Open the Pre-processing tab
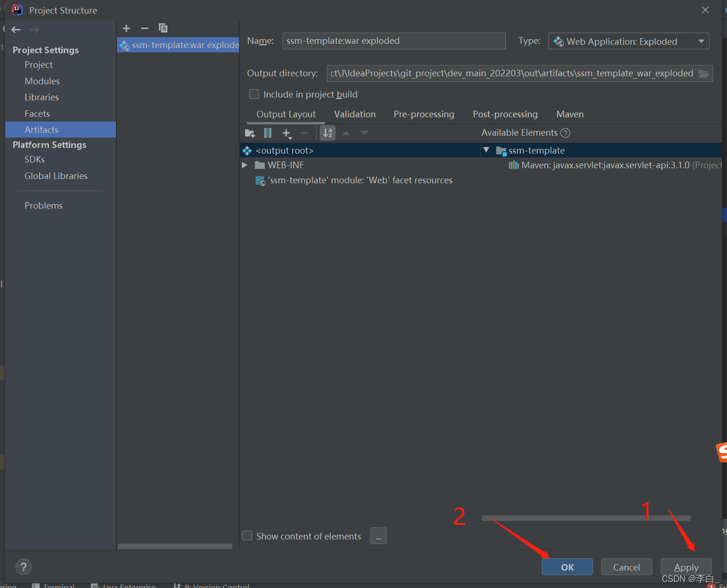This screenshot has width=727, height=588. point(424,114)
